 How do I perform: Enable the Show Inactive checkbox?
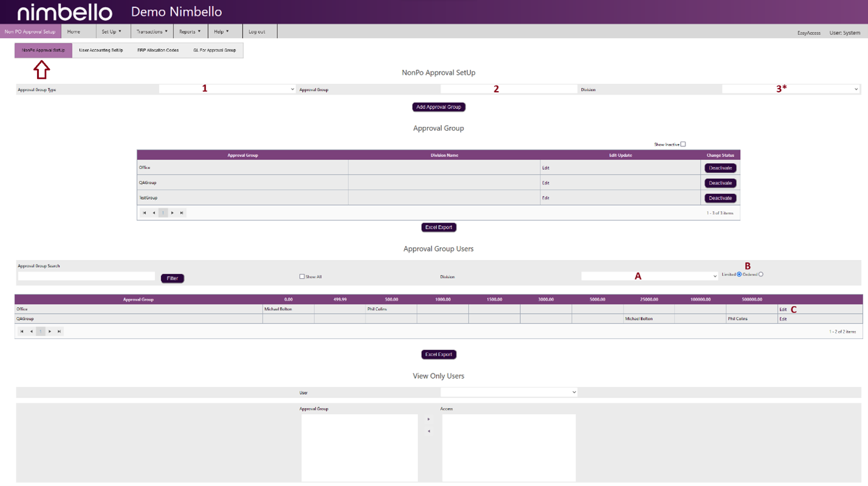point(683,144)
